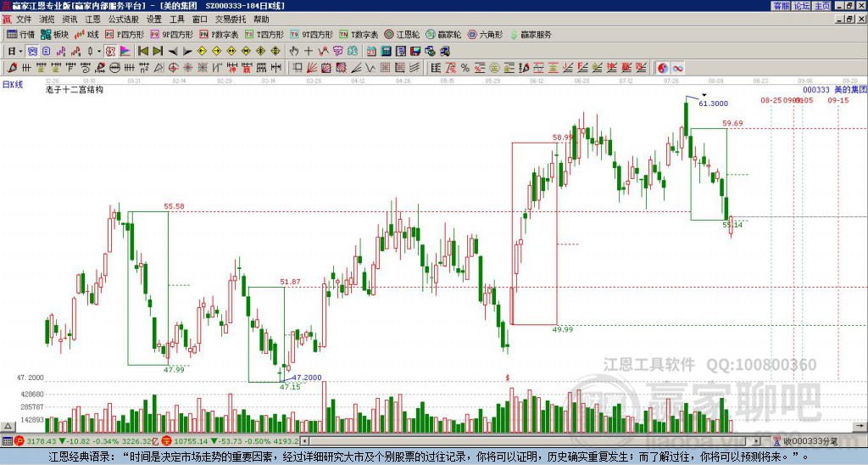Open the P四方形 tool

coord(125,34)
